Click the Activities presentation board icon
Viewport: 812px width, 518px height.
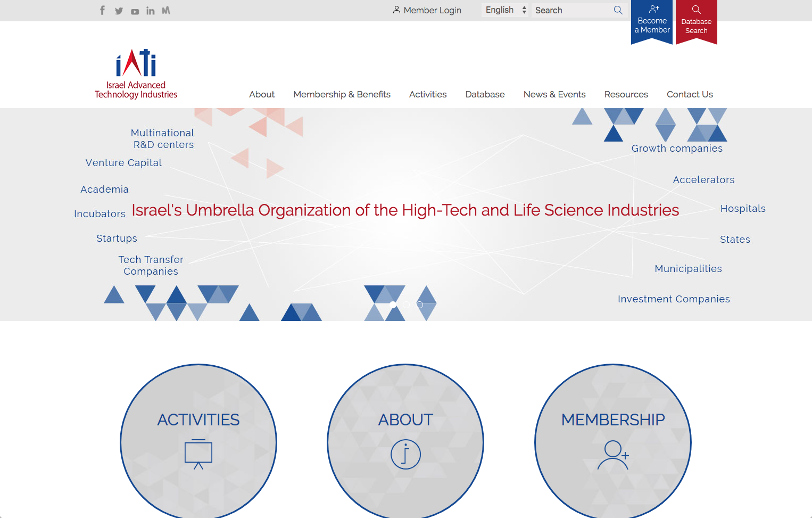[x=198, y=454]
